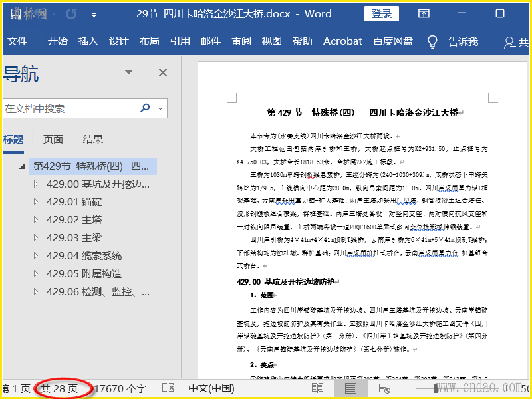Click the repeat/redo icon in quick access toolbar
Image resolution: width=532 pixels, height=399 pixels.
coord(71,14)
